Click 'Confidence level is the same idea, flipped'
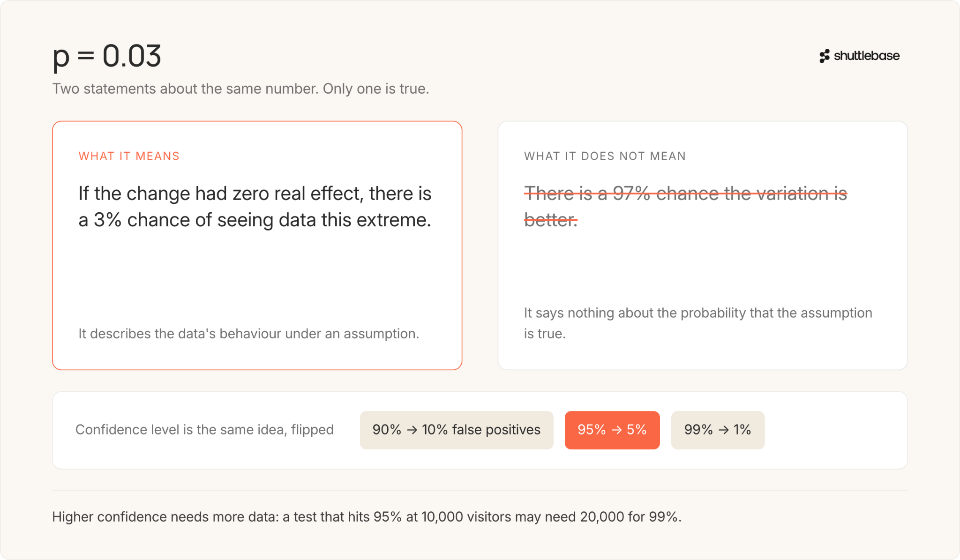The image size is (960, 560). [x=204, y=430]
